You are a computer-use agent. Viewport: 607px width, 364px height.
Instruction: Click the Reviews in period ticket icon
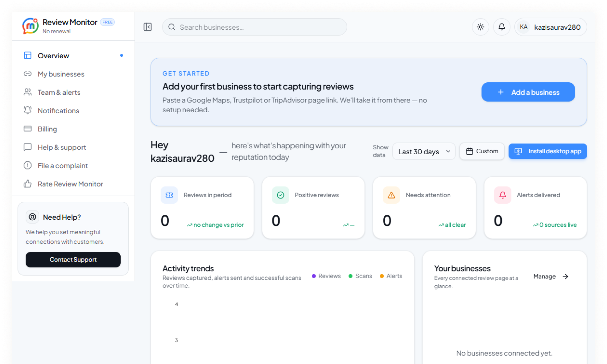[169, 195]
